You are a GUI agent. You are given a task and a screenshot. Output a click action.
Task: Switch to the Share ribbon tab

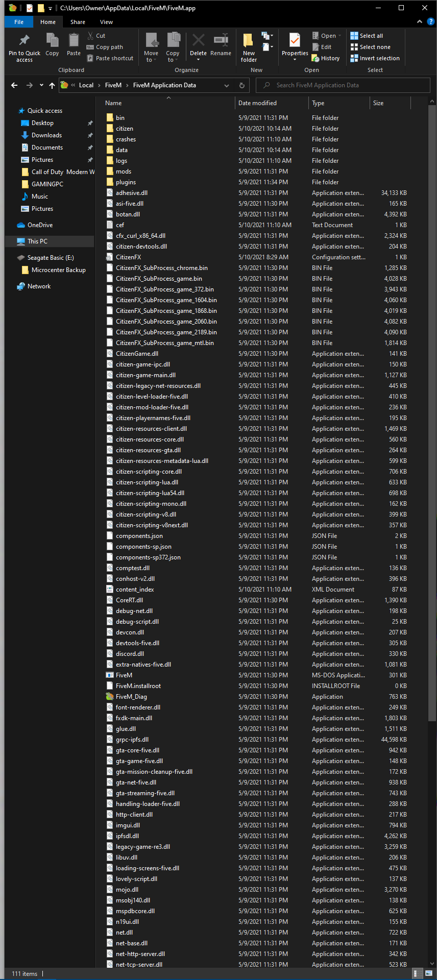point(78,22)
